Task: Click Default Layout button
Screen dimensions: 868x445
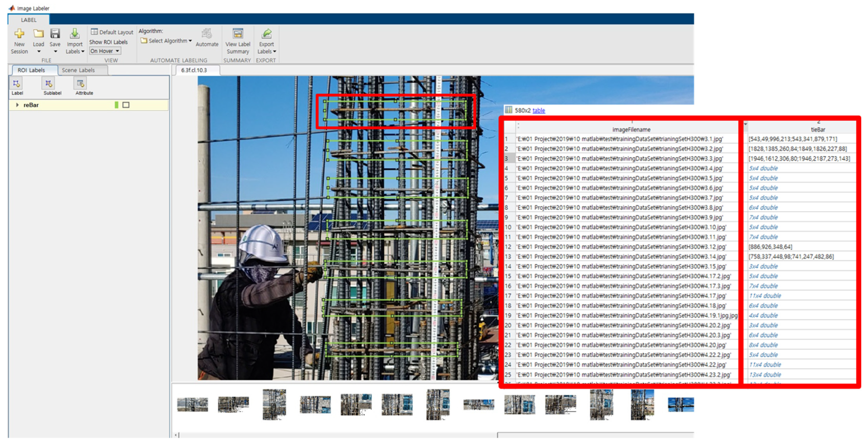Action: point(112,32)
